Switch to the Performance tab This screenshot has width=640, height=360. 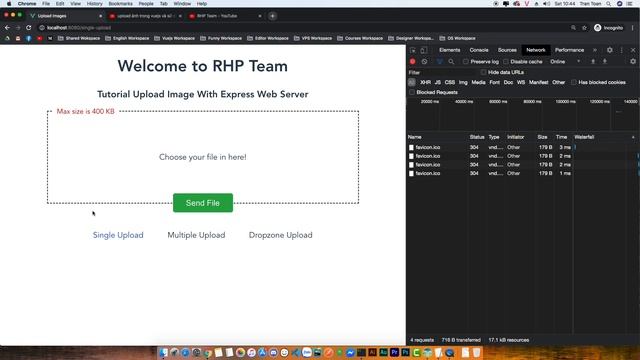click(569, 50)
